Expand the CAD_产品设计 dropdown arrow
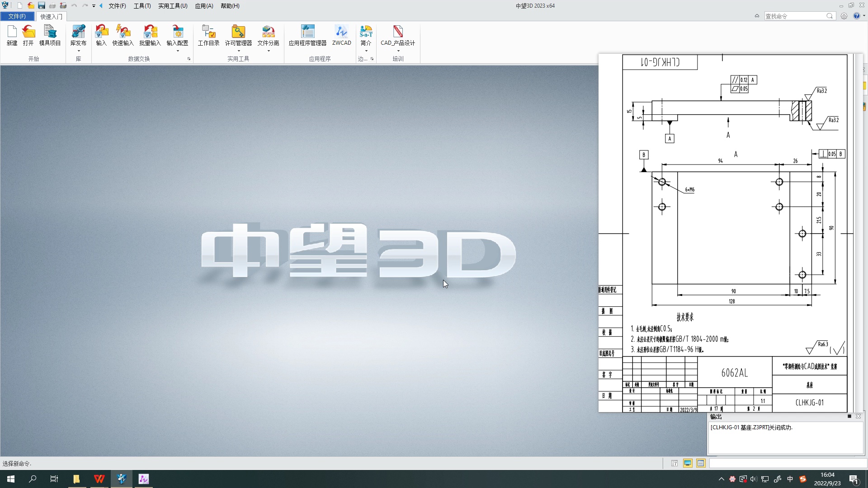Viewport: 868px width, 488px height. pos(398,51)
